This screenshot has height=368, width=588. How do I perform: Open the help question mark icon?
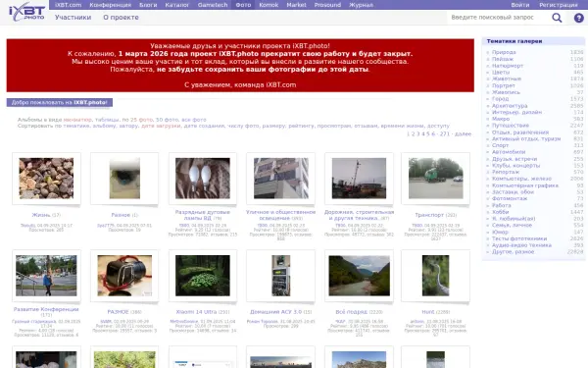578,18
